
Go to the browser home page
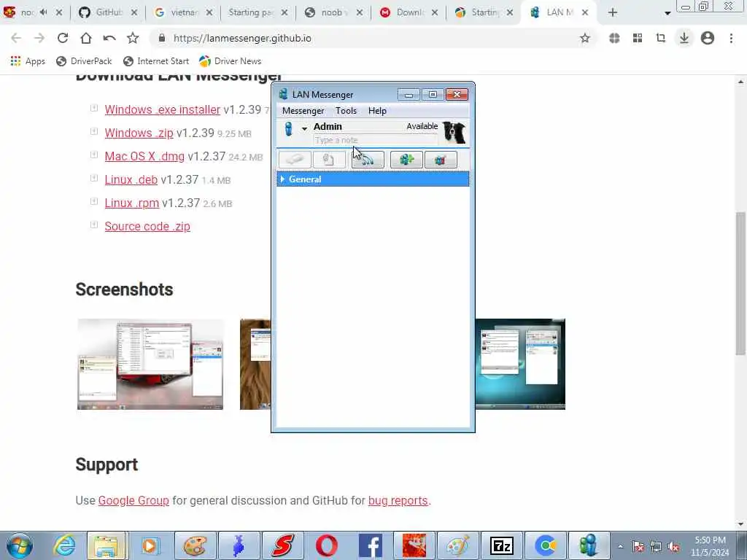pyautogui.click(x=86, y=38)
